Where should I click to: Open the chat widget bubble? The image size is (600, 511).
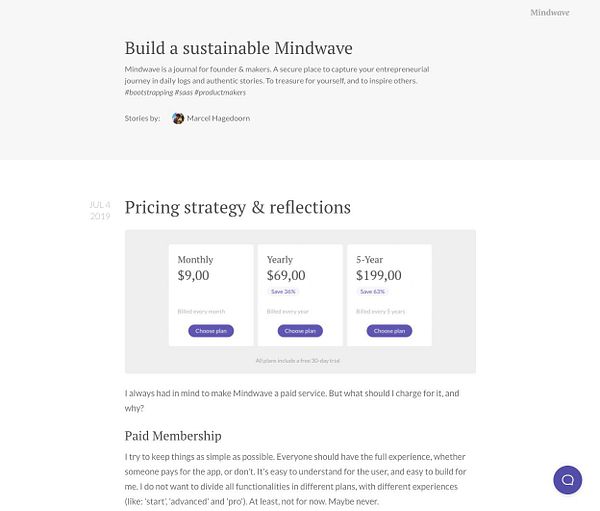(567, 480)
